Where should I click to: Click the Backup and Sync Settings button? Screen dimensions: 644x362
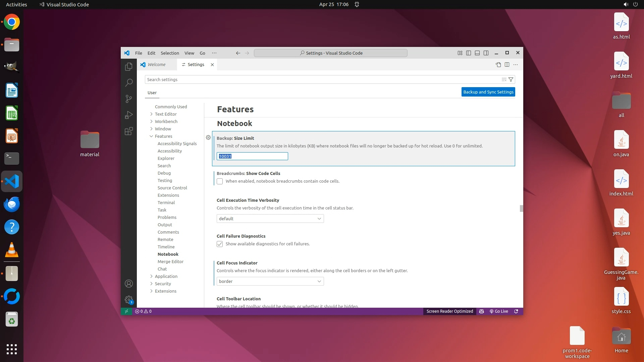[488, 92]
